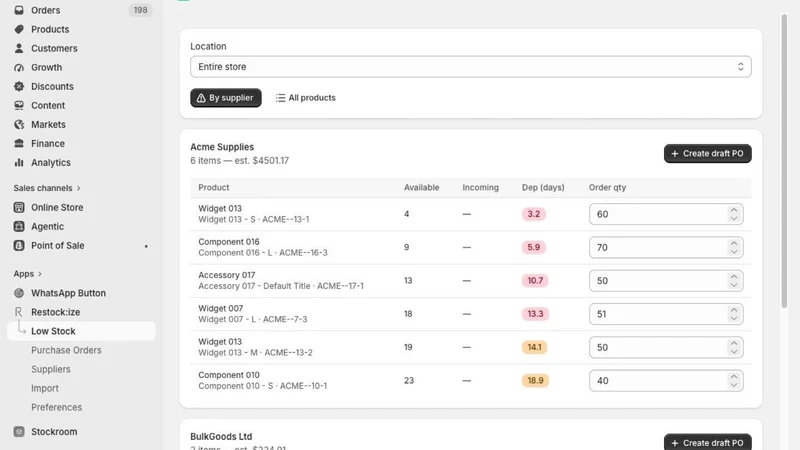
Task: Click the Restock:ize app icon
Action: tap(19, 312)
